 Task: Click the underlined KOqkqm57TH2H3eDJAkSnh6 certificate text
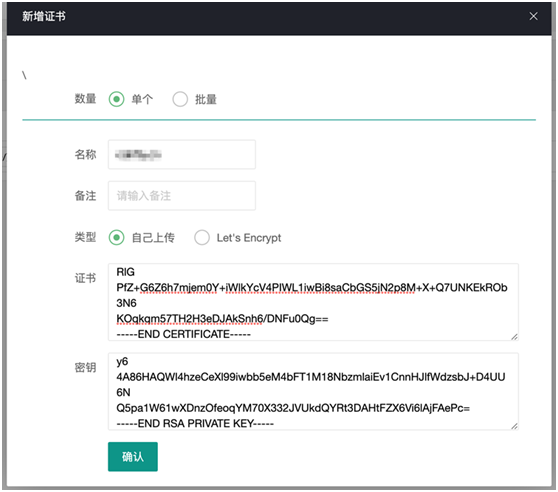coord(189,319)
